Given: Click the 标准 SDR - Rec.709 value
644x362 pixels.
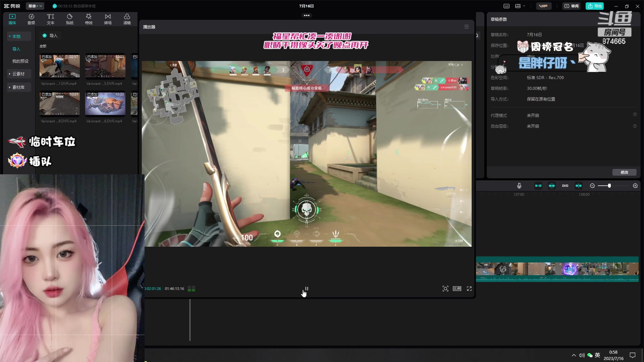Looking at the screenshot, I should coord(545,78).
